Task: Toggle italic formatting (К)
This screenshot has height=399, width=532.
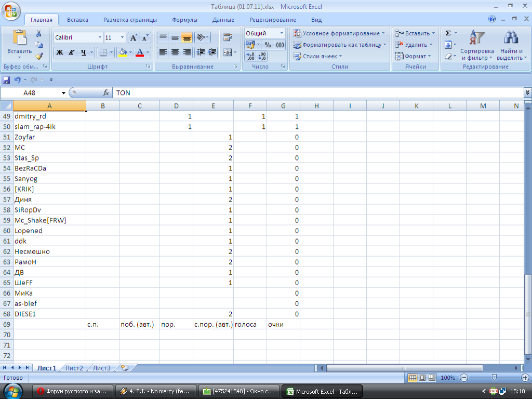Action: tap(71, 52)
